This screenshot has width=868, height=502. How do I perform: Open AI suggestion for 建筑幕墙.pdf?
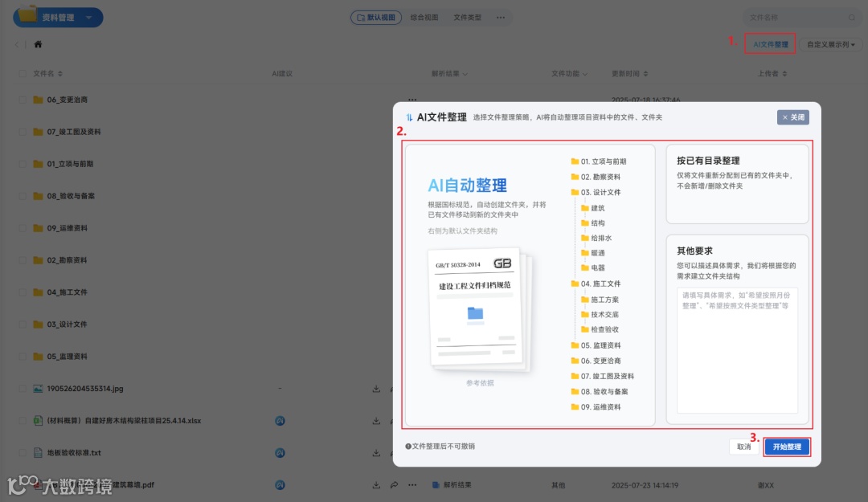click(280, 485)
